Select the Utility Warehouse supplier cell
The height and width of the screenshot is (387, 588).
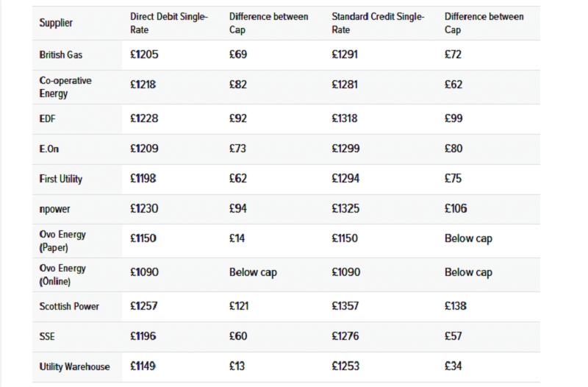74,366
